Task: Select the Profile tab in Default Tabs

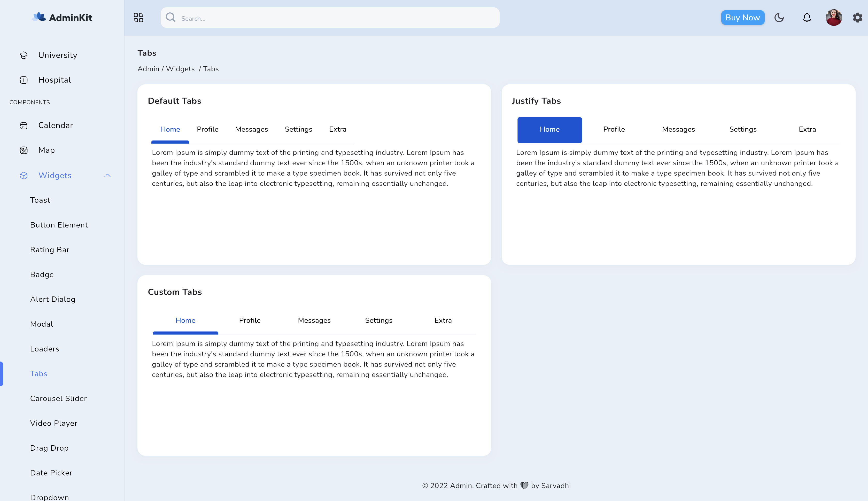Action: point(208,129)
